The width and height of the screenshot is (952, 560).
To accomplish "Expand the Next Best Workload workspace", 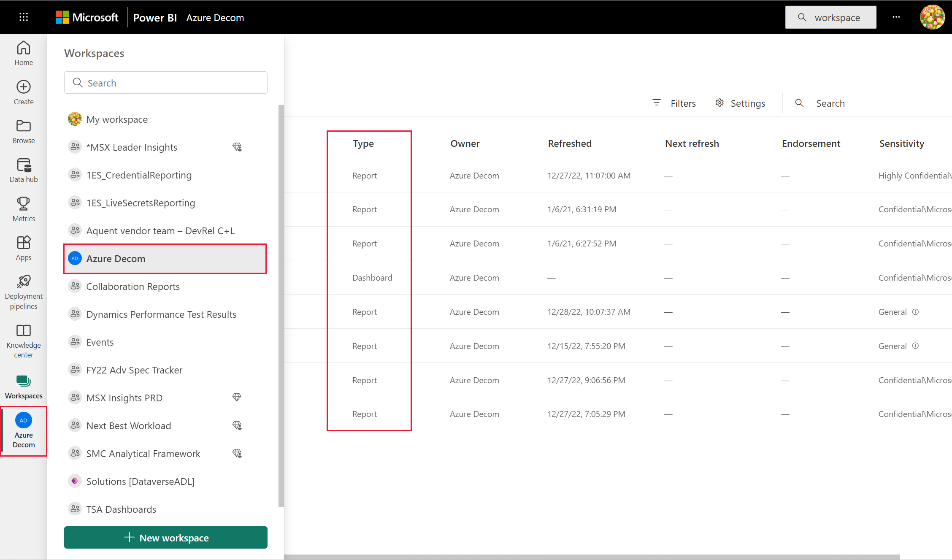I will coord(128,425).
